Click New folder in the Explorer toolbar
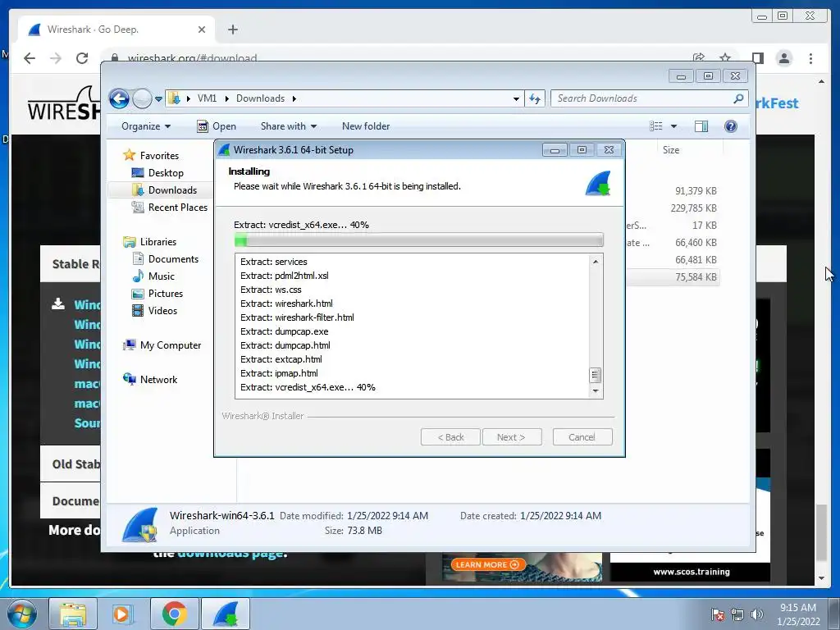840x630 pixels. tap(366, 126)
